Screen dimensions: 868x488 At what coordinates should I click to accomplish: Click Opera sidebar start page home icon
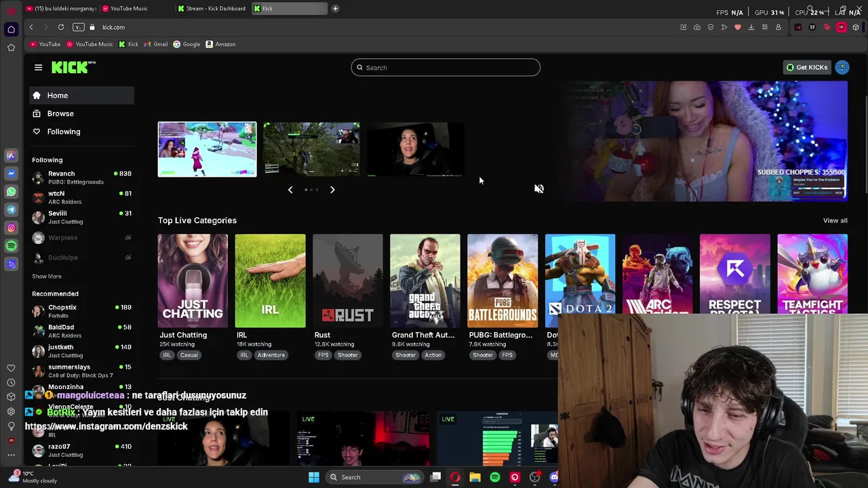tap(11, 29)
